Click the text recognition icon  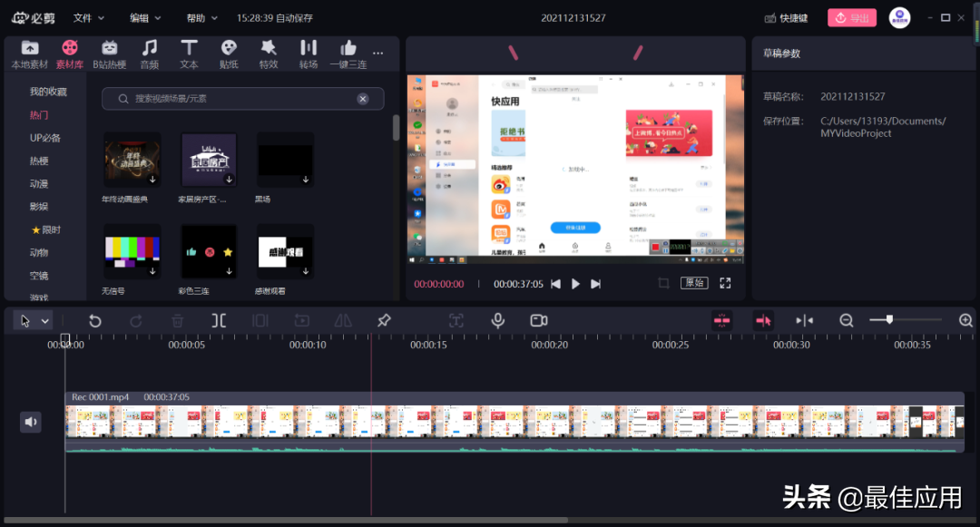tap(456, 321)
